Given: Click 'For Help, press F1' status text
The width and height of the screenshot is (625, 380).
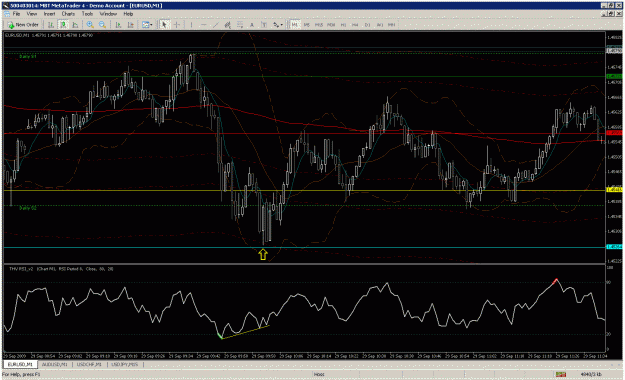Looking at the screenshot, I should (x=21, y=374).
